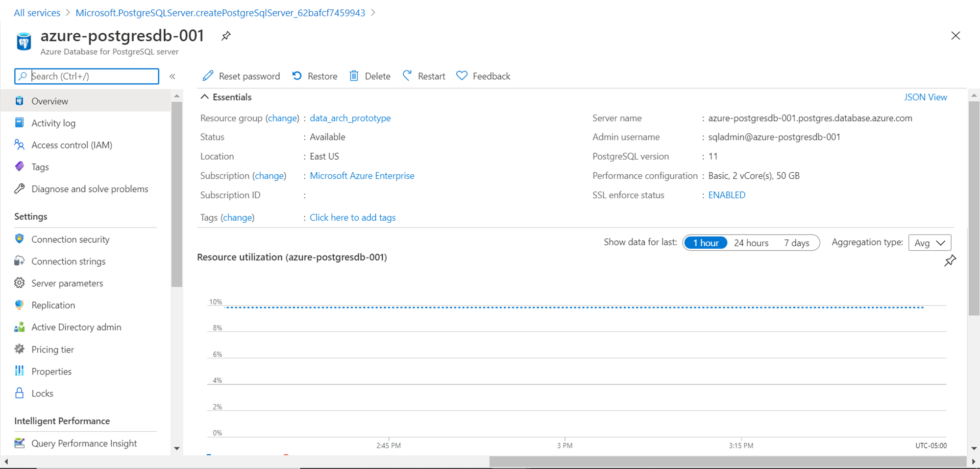Viewport: 980px width, 469px height.
Task: Select the 24 hours time range
Action: tap(751, 243)
